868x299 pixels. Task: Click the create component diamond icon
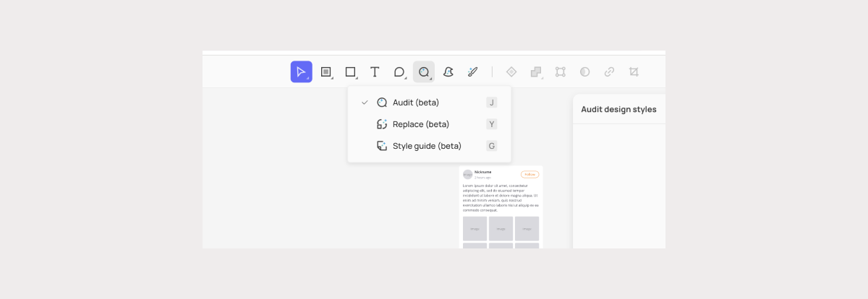click(x=511, y=71)
